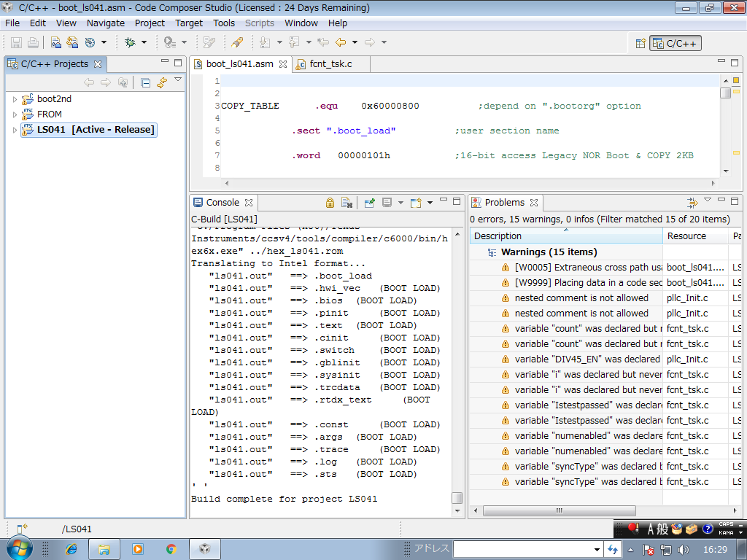Screen dimensions: 747x560
Task: Open the Back history dropdown arrow
Action: [x=355, y=42]
